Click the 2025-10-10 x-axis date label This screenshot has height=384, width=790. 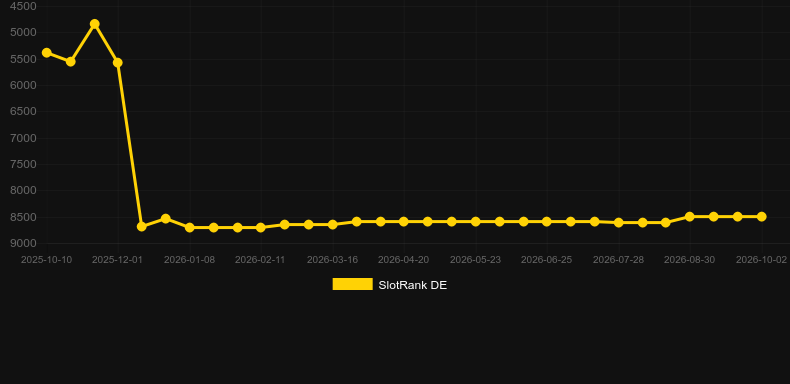click(46, 260)
